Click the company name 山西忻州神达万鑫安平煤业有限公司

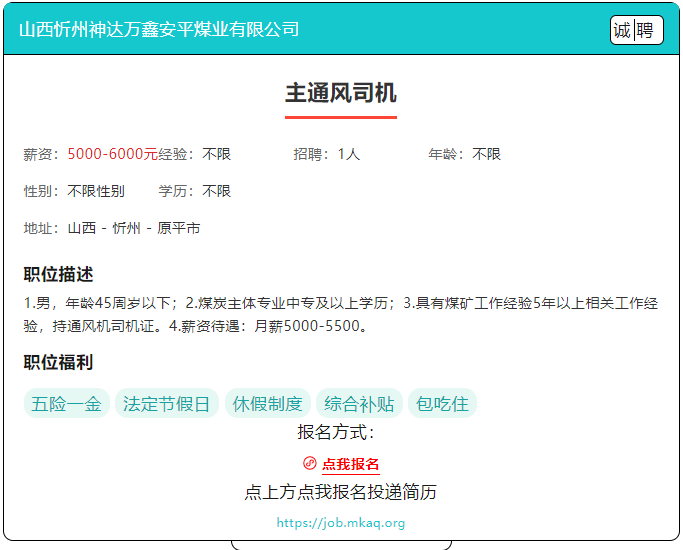pyautogui.click(x=159, y=30)
